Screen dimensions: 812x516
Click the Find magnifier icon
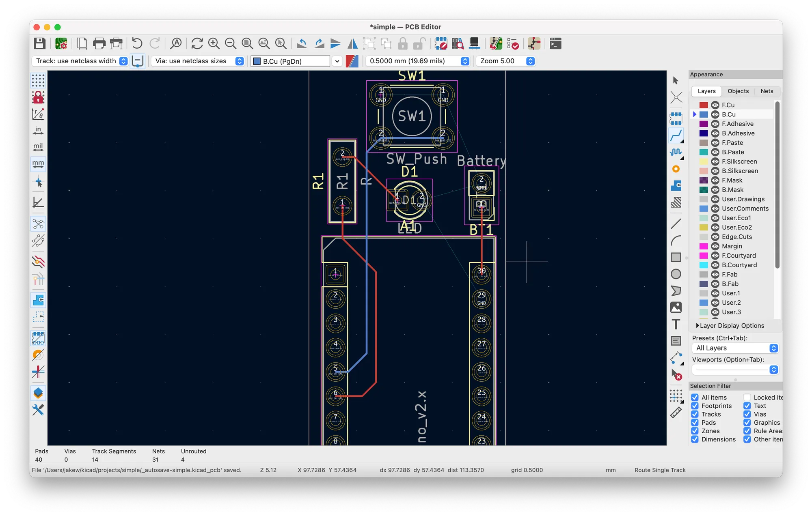click(x=176, y=43)
